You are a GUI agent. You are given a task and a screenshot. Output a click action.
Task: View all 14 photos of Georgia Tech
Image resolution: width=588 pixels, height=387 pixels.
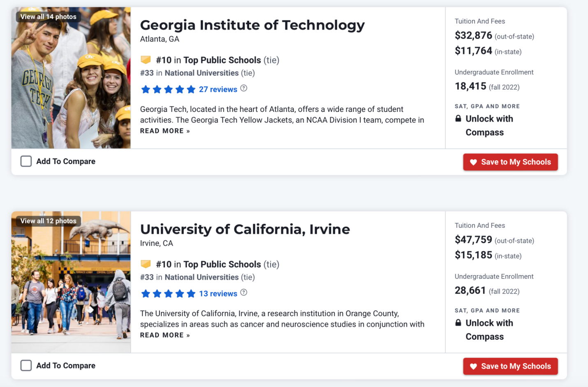[x=49, y=17]
